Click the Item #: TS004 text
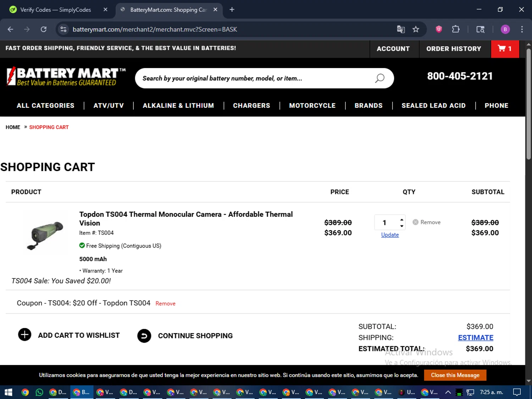This screenshot has width=532, height=399. pyautogui.click(x=96, y=233)
